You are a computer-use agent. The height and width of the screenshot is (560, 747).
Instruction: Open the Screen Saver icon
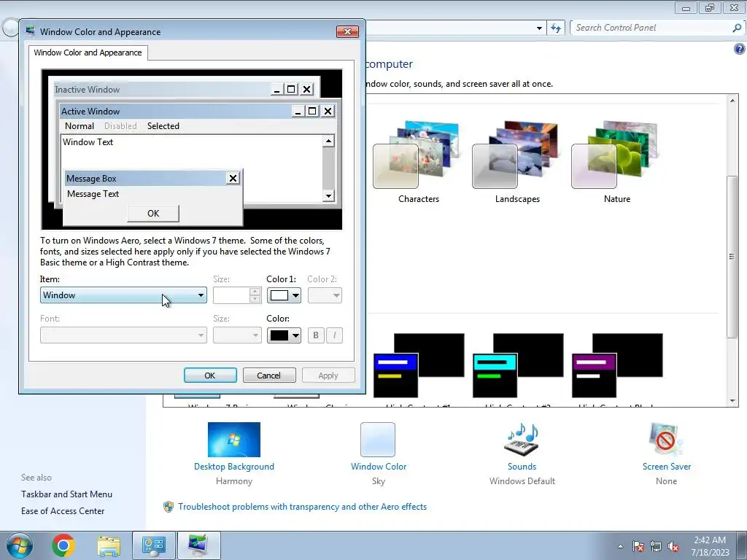coord(666,440)
